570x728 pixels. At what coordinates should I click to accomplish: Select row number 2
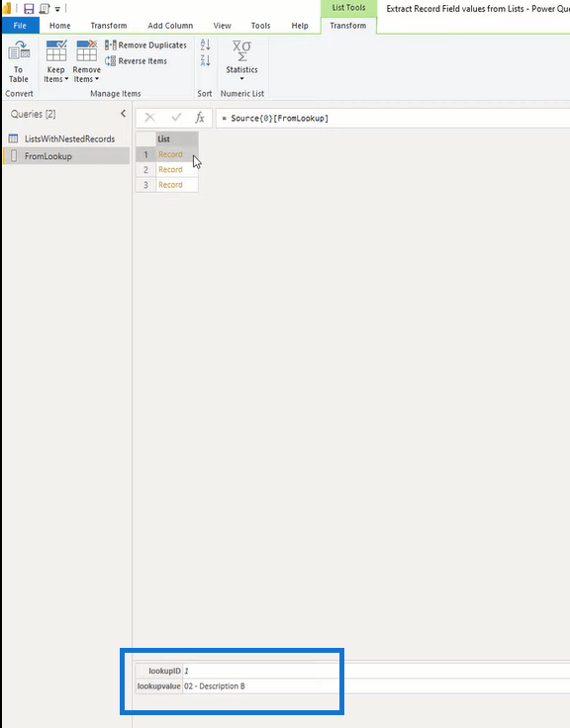coord(145,169)
